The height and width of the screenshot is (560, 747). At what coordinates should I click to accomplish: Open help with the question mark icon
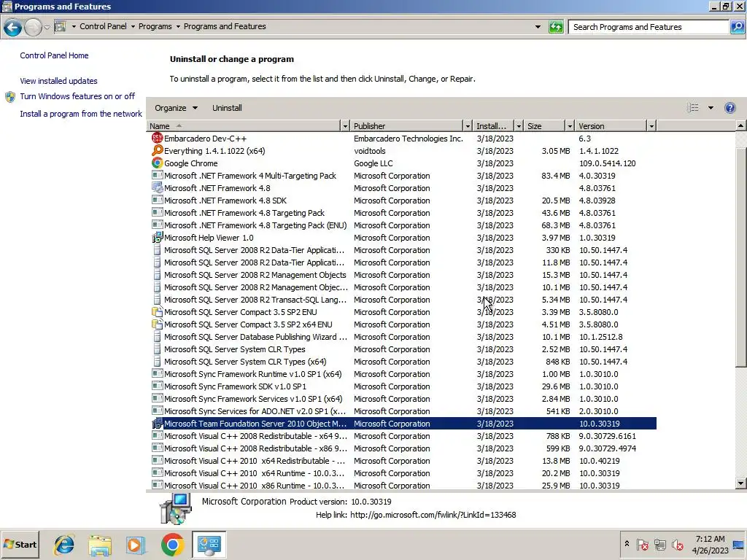(x=729, y=108)
